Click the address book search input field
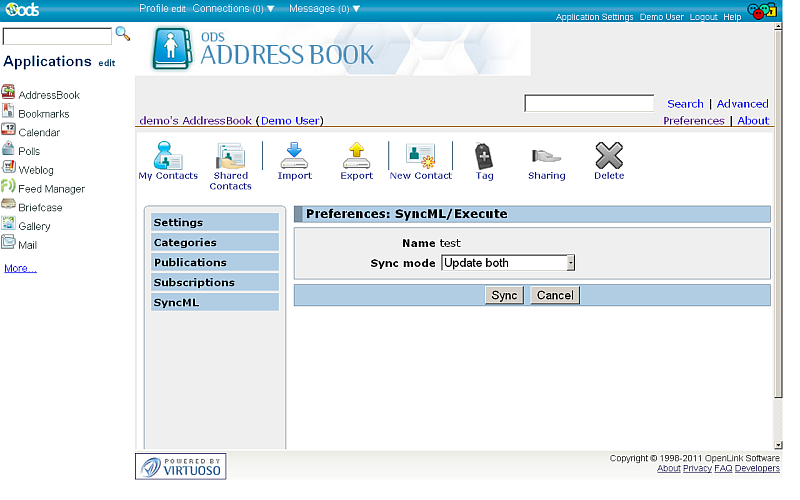The image size is (800, 500). coord(588,104)
